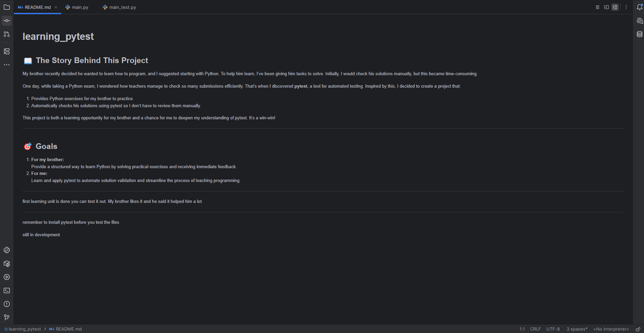Show the Problems tool window
644x333 pixels.
tap(6, 304)
